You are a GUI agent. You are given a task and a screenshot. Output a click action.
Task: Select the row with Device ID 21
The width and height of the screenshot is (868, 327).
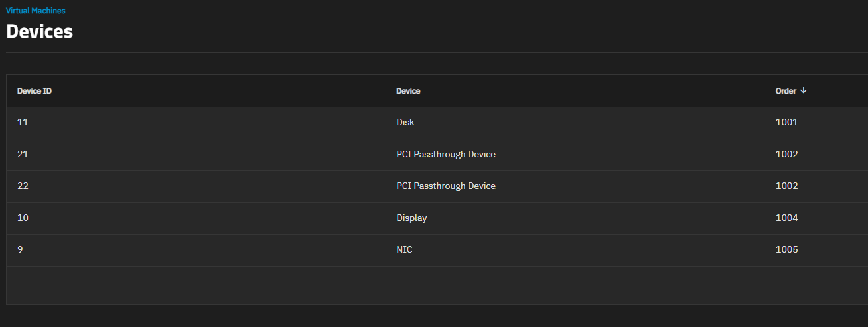(x=437, y=155)
